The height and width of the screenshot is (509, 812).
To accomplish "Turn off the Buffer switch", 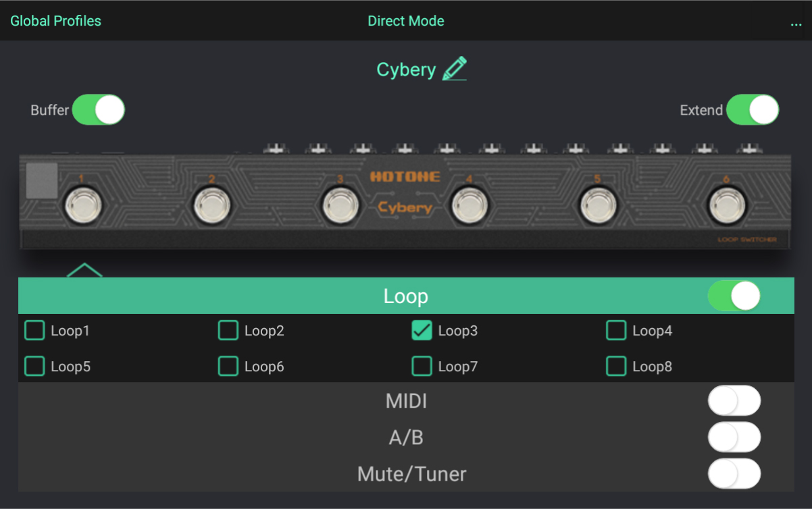I will tap(99, 109).
